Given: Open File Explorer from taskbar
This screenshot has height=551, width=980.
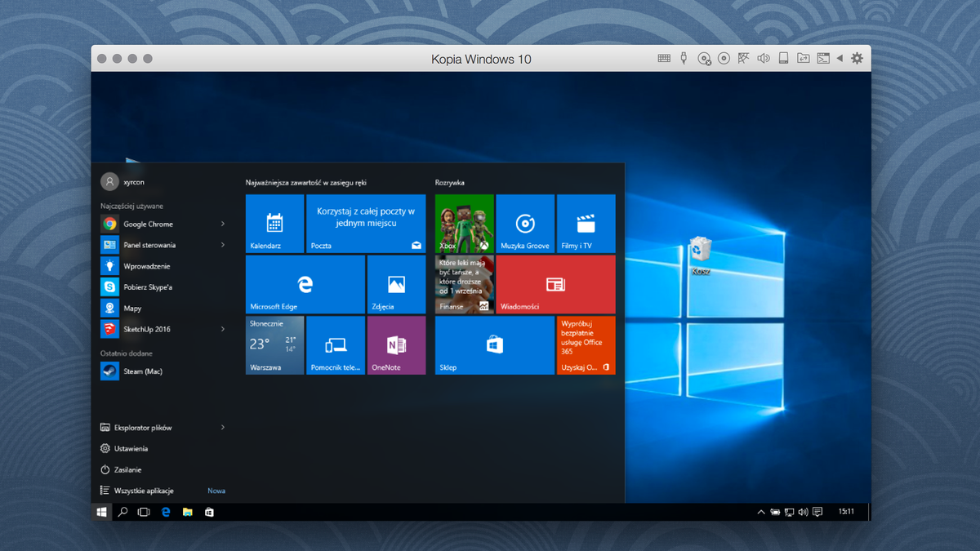Looking at the screenshot, I should [x=187, y=512].
